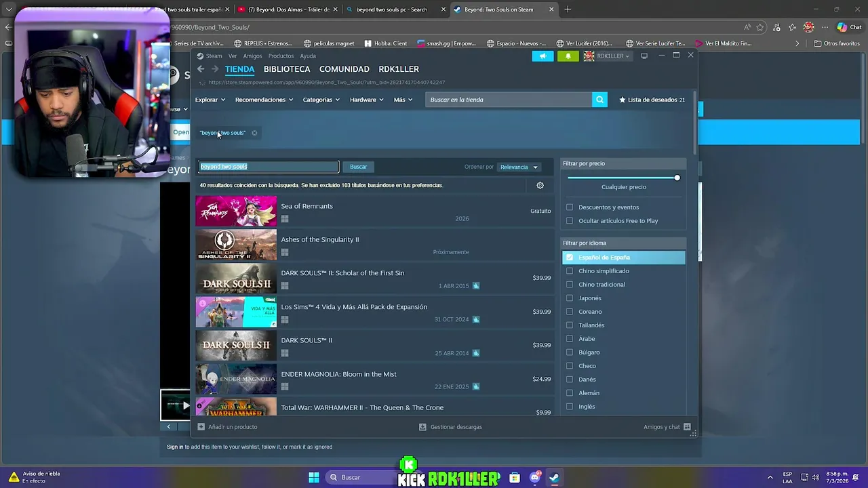Click the Buscar button next to search term

358,167
